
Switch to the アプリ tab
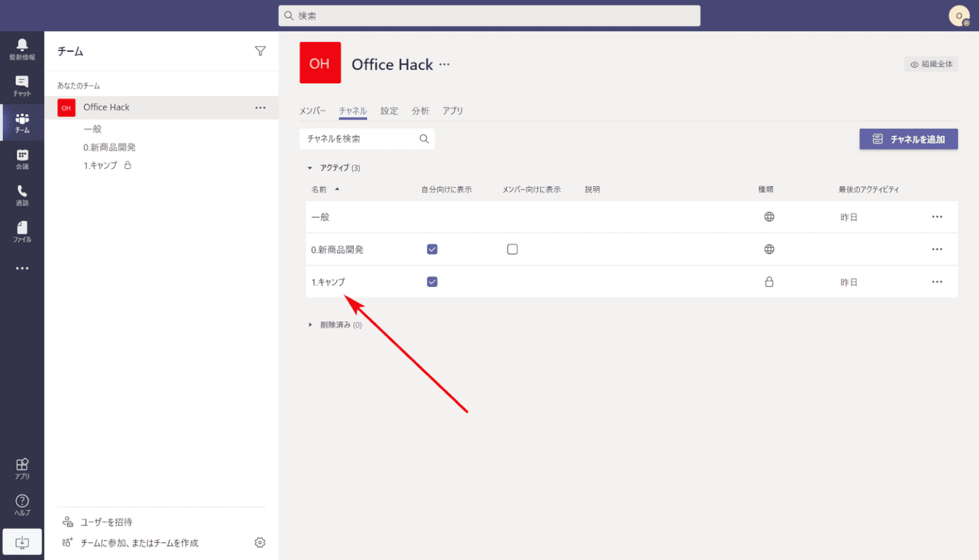(453, 111)
